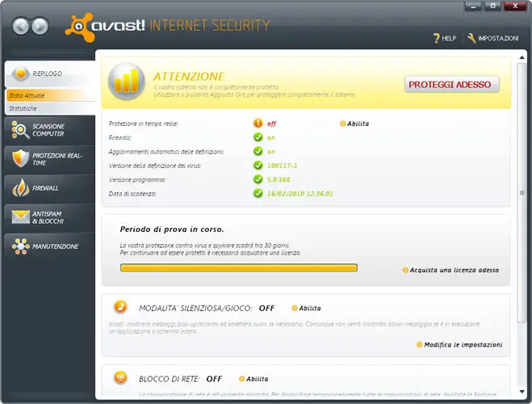The image size is (532, 404).
Task: Go back with the left navigation arrow
Action: pos(21,26)
